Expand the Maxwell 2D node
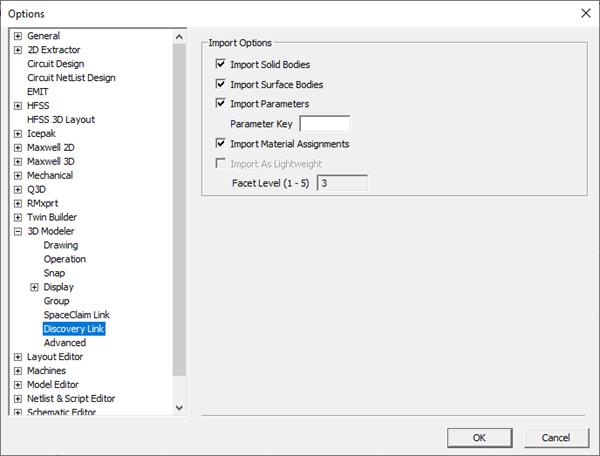Viewport: 600px width, 456px height. 18,148
